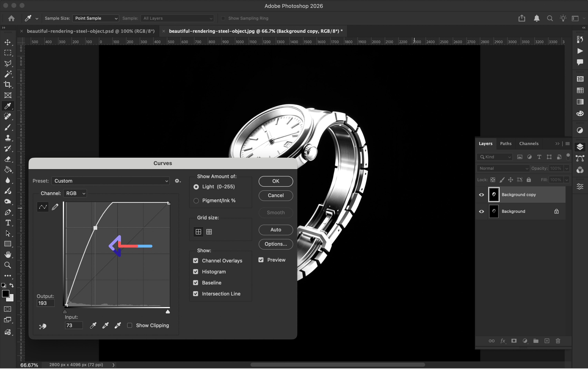Open the Preset Custom dropdown

111,181
